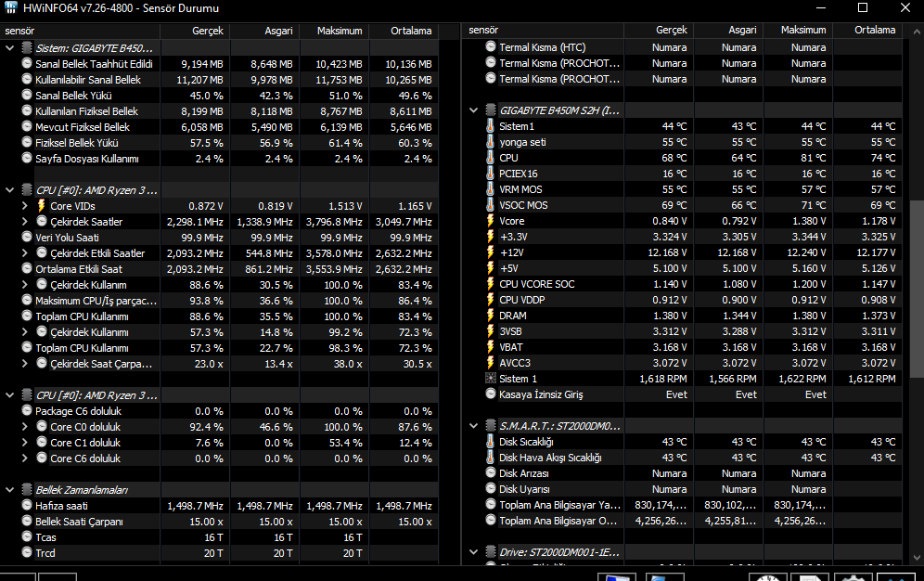Click the lightning icon next to Core VIDs
Screen dimensions: 924x581
pyautogui.click(x=41, y=206)
